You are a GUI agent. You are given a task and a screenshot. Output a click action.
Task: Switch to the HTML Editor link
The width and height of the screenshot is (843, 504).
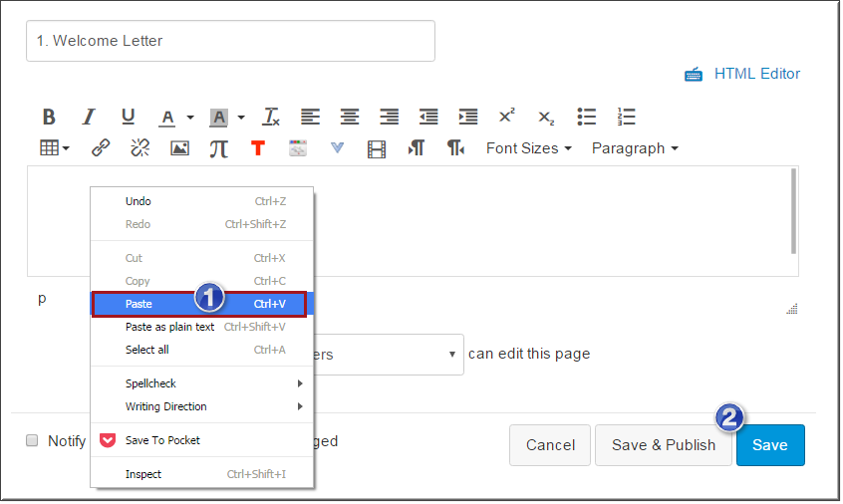pos(756,74)
